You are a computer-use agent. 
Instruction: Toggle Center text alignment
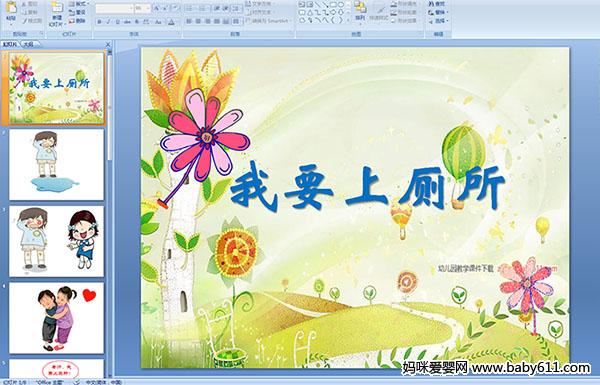coord(198,21)
